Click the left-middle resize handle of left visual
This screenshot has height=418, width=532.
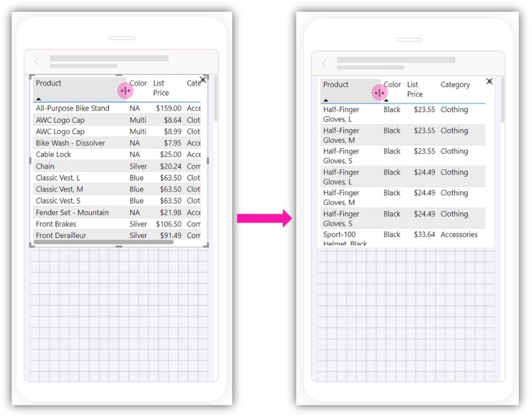pos(30,161)
